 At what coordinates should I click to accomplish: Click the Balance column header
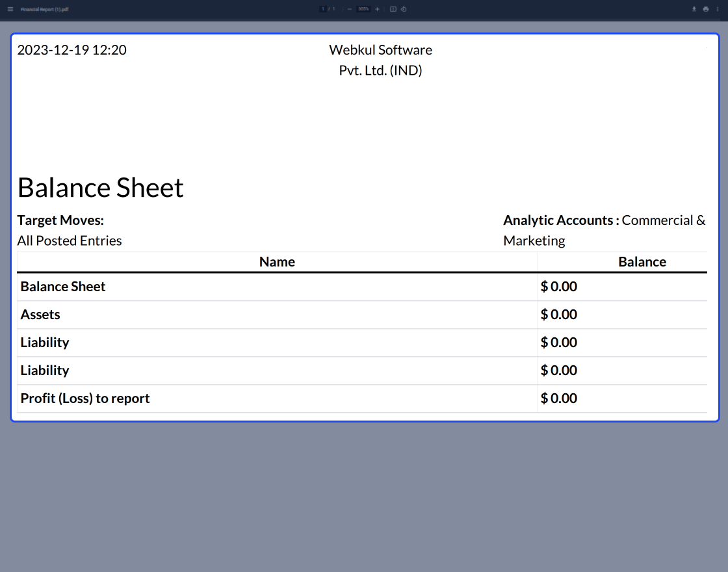(x=642, y=262)
